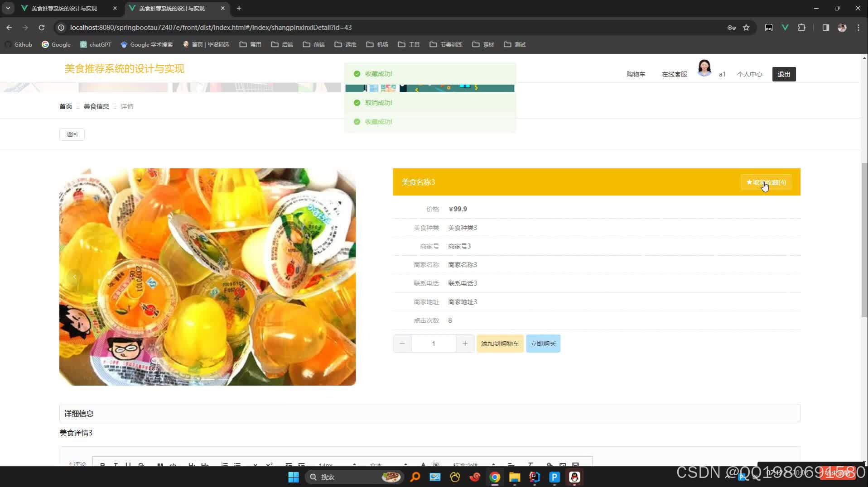This screenshot has width=868, height=487.
Task: Apply Heading 1 formatting in the comment editor
Action: click(x=192, y=465)
